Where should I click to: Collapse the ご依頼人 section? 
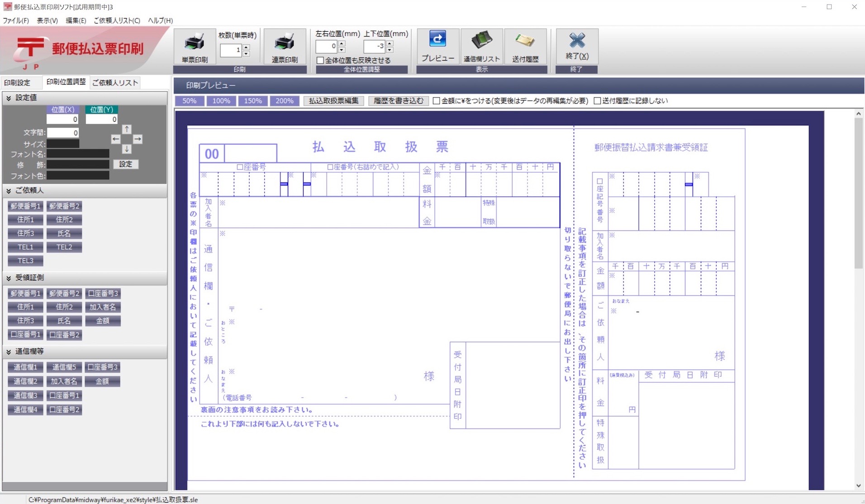[x=9, y=190]
